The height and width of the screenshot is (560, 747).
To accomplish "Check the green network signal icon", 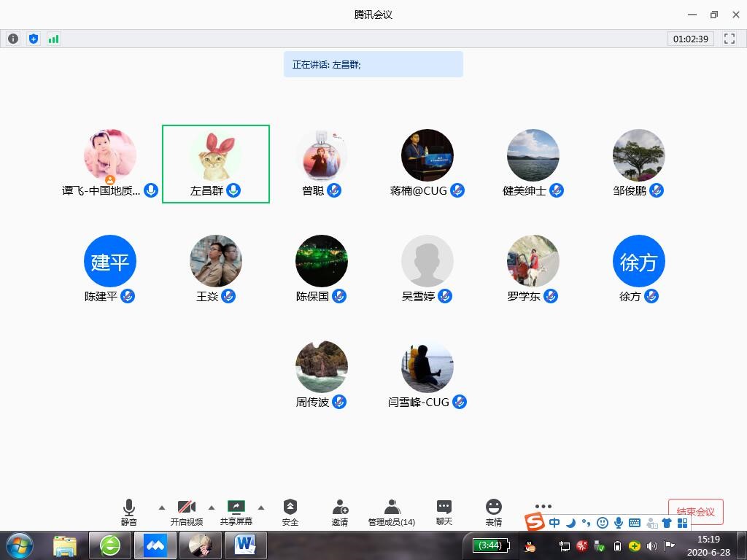I will pos(53,39).
